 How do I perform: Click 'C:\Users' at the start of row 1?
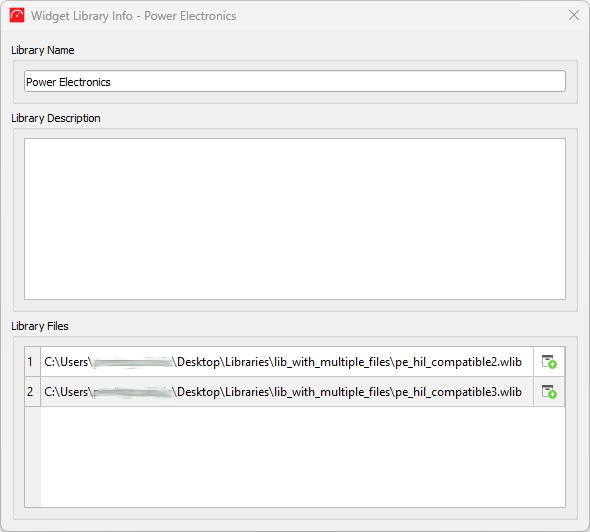[x=66, y=362]
